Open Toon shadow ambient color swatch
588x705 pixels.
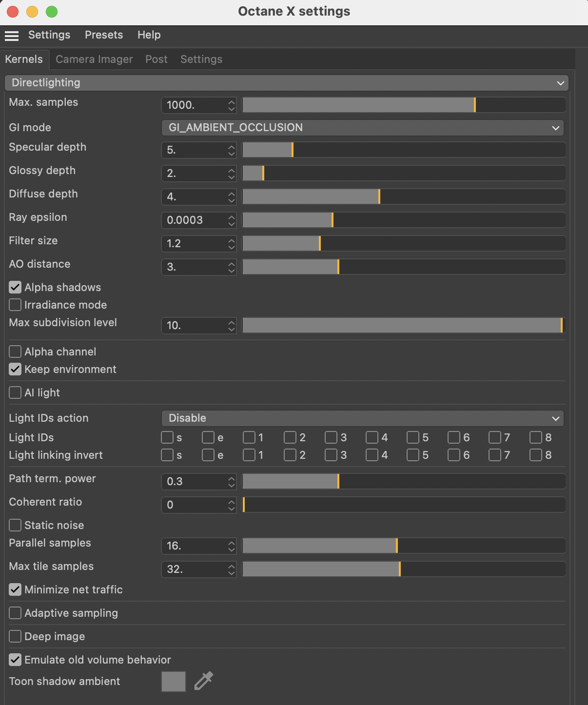pyautogui.click(x=174, y=681)
